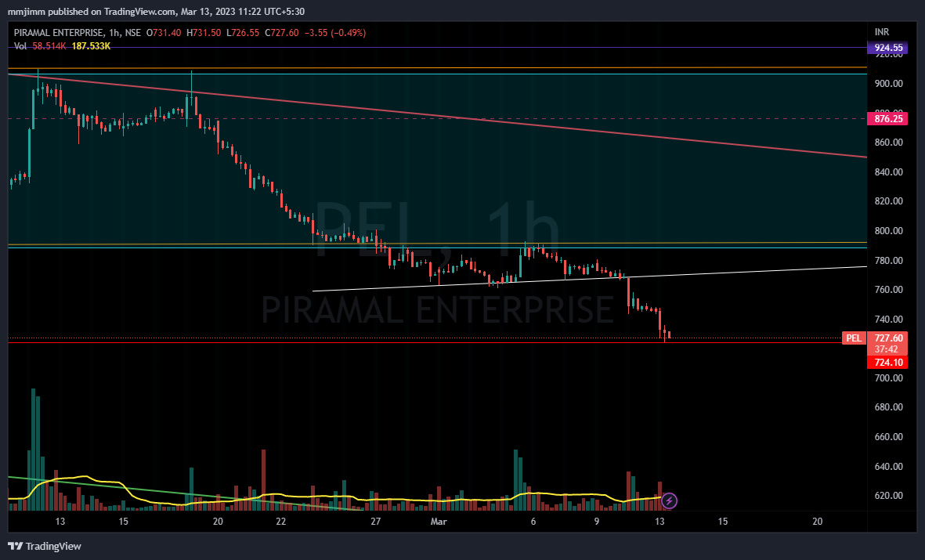Click the change value −3.55 (−0.49%)
Image resolution: width=925 pixels, height=560 pixels.
pyautogui.click(x=335, y=32)
